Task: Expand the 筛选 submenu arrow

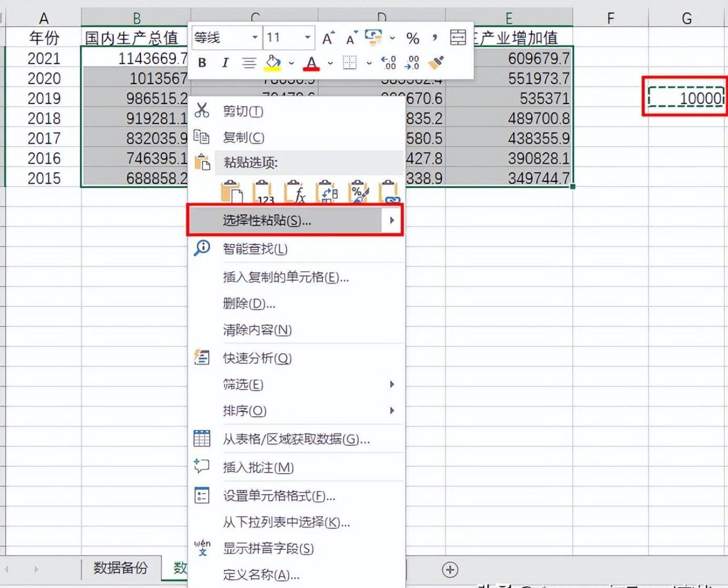Action: point(392,384)
